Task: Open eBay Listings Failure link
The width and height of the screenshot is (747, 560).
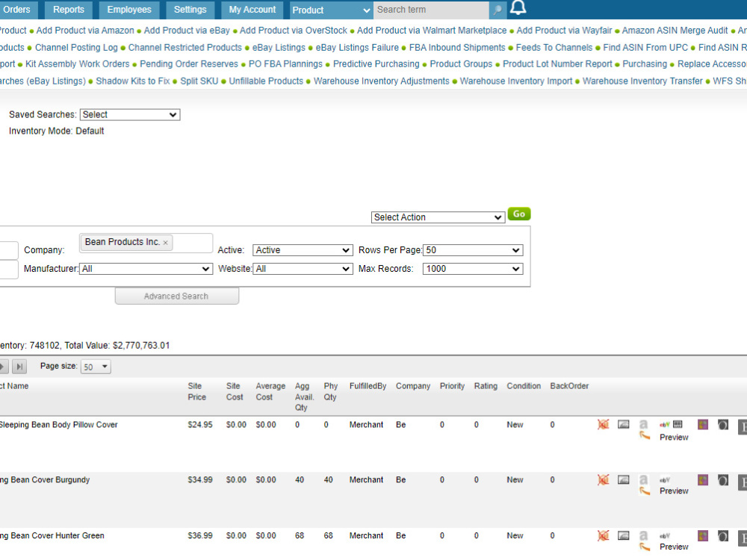Action: (357, 48)
